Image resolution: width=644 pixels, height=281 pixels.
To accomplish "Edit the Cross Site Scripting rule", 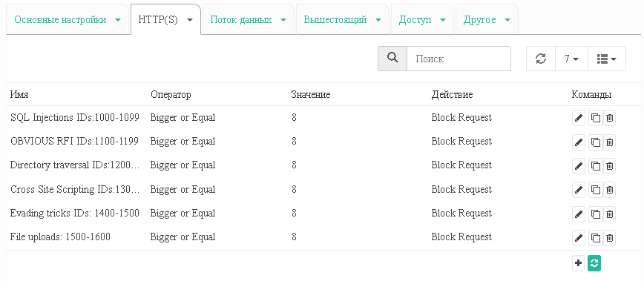I will (578, 191).
